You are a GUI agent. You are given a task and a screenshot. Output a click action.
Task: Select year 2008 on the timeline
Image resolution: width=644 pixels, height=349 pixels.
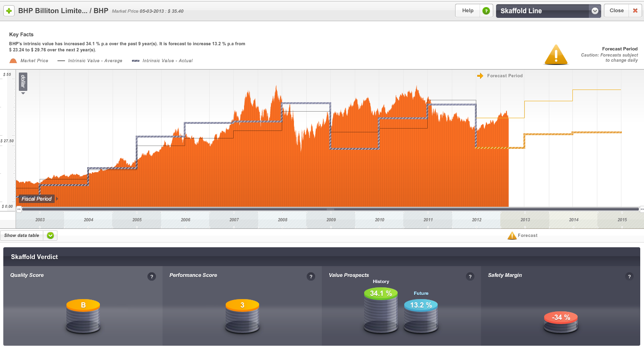[283, 220]
